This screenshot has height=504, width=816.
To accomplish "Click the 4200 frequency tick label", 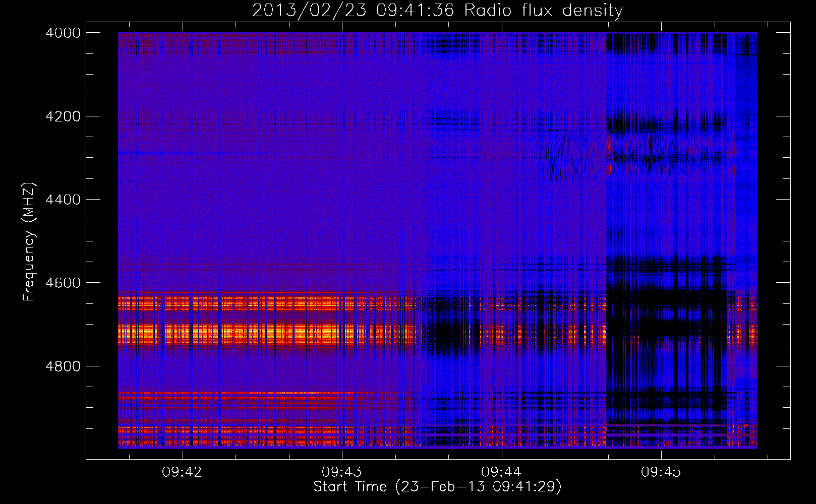I will (63, 116).
